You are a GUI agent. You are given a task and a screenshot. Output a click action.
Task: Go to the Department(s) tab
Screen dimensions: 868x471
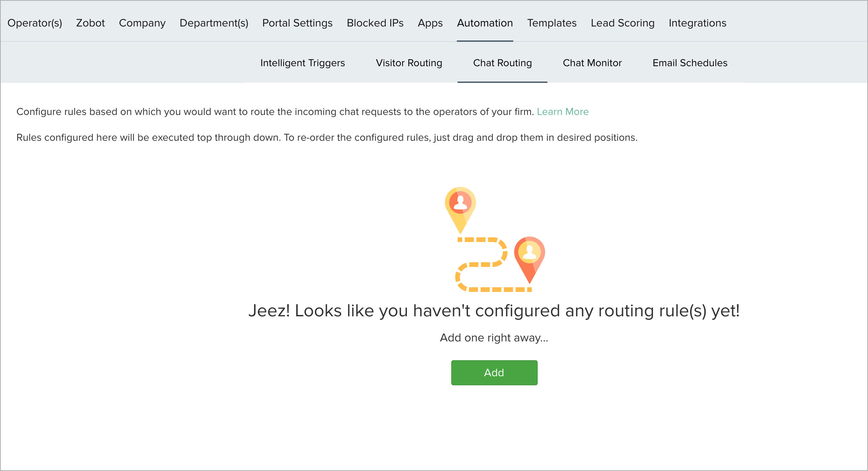[x=214, y=23]
